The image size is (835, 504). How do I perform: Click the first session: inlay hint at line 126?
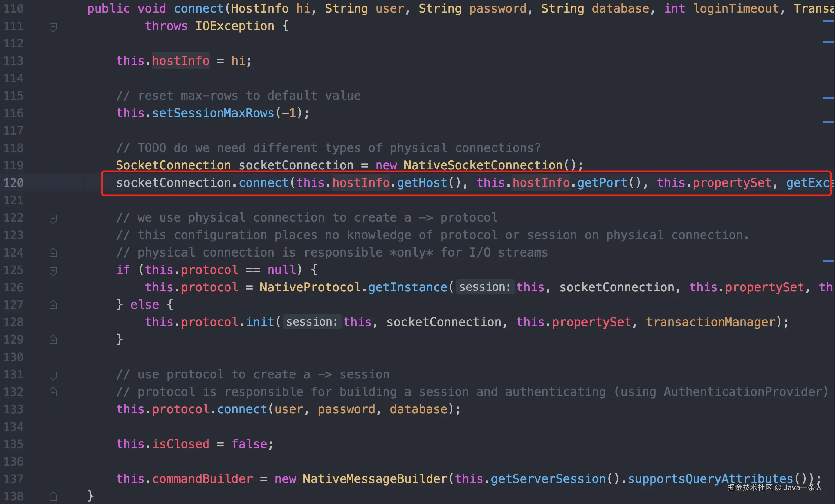(x=484, y=287)
